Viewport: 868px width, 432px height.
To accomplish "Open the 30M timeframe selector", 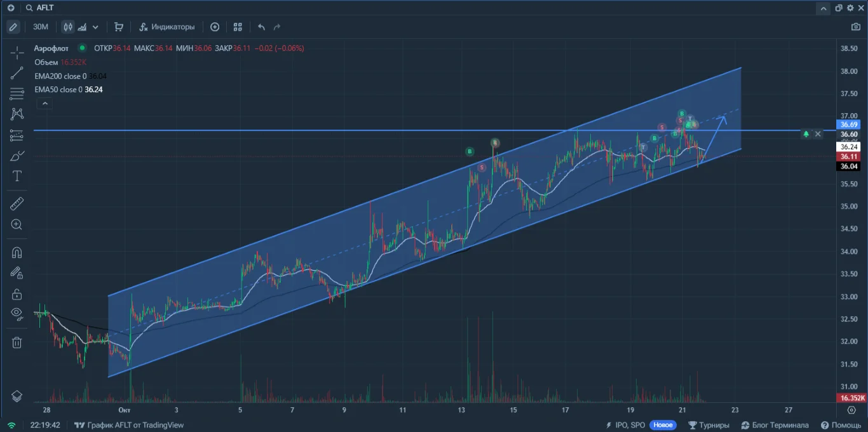I will tap(41, 27).
